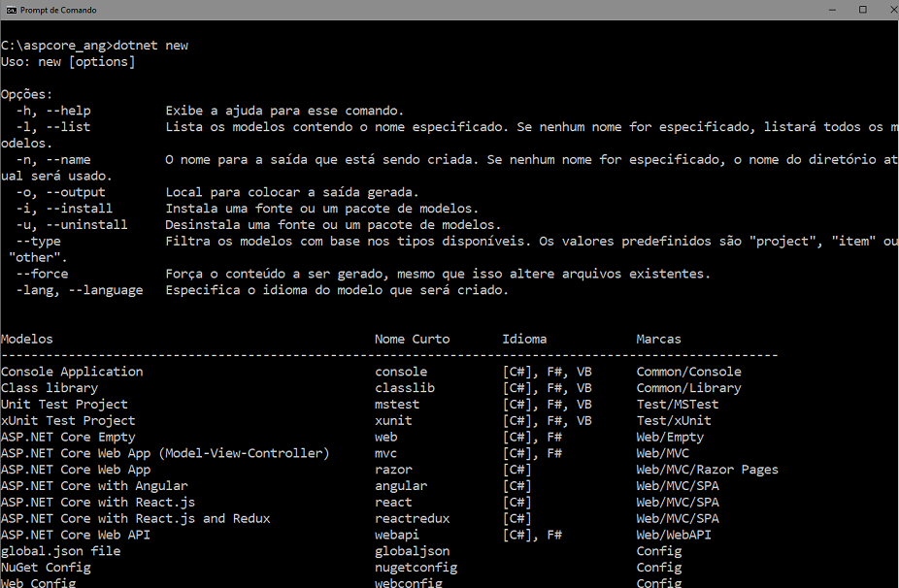This screenshot has height=588, width=899.
Task: Click the 'Web/WebAPI' tag
Action: click(674, 536)
